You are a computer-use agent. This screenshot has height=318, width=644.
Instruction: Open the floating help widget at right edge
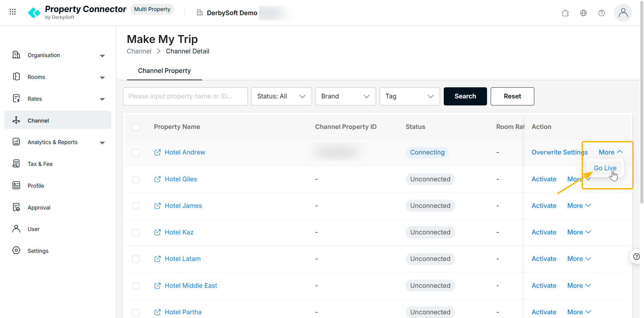click(x=636, y=257)
